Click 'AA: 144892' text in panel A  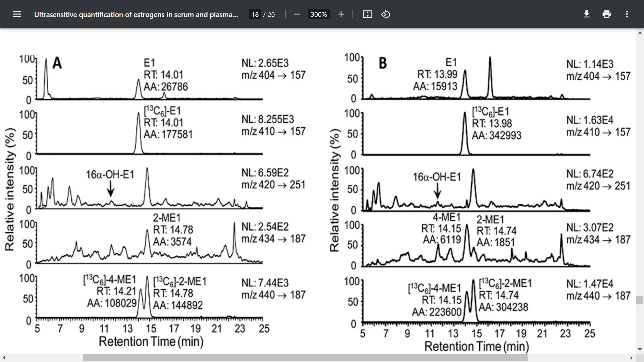(x=178, y=305)
